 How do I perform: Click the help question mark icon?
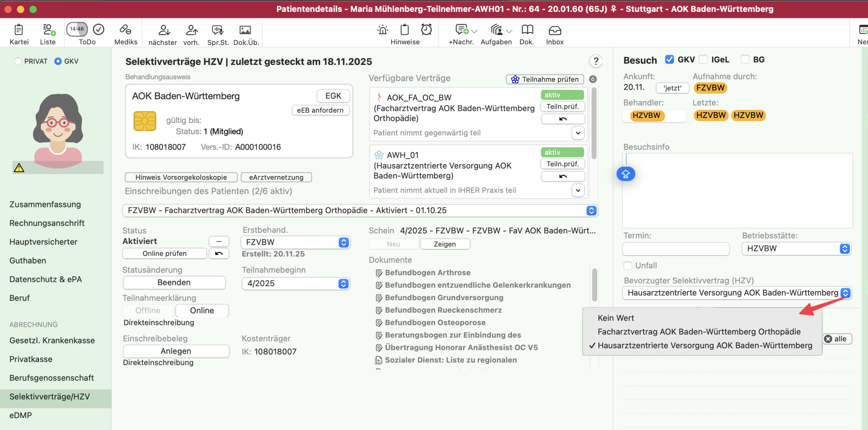(x=595, y=61)
